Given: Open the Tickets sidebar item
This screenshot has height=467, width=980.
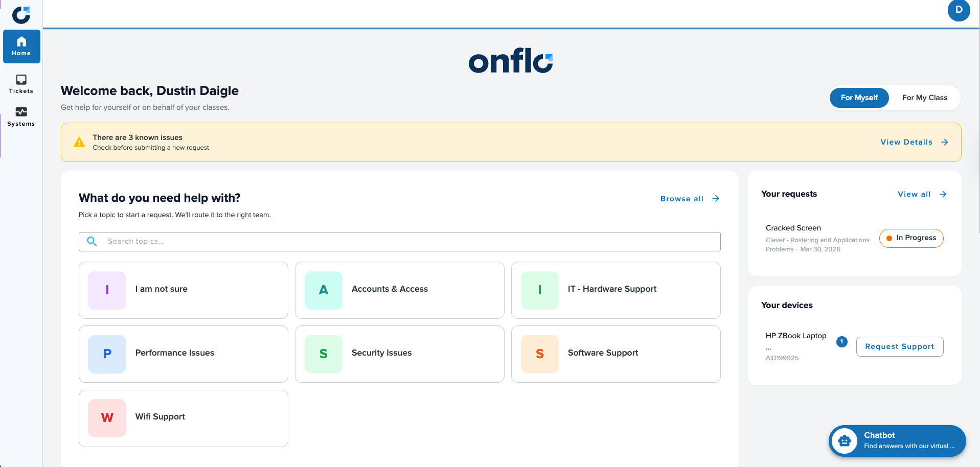Looking at the screenshot, I should pyautogui.click(x=21, y=84).
